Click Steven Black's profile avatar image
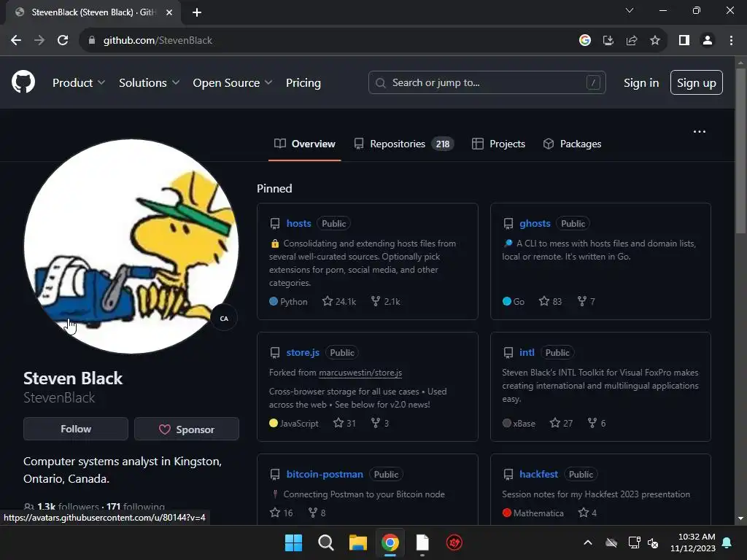Viewport: 747px width, 560px height. tap(131, 246)
